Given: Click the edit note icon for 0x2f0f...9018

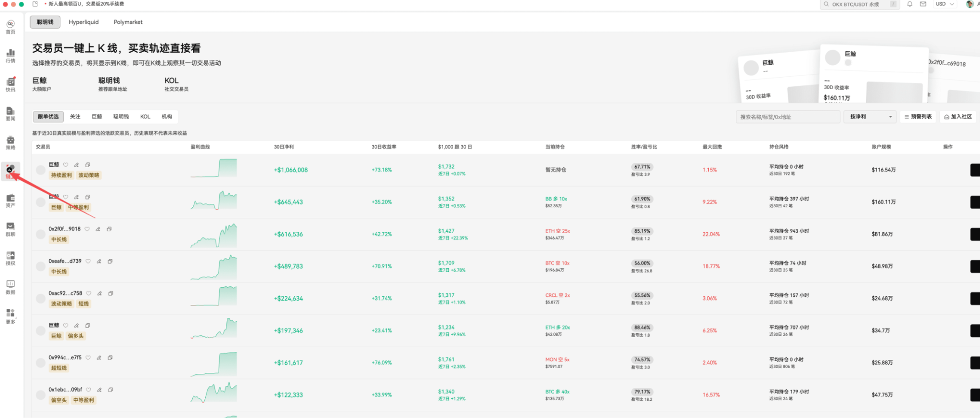Looking at the screenshot, I should pyautogui.click(x=98, y=229).
